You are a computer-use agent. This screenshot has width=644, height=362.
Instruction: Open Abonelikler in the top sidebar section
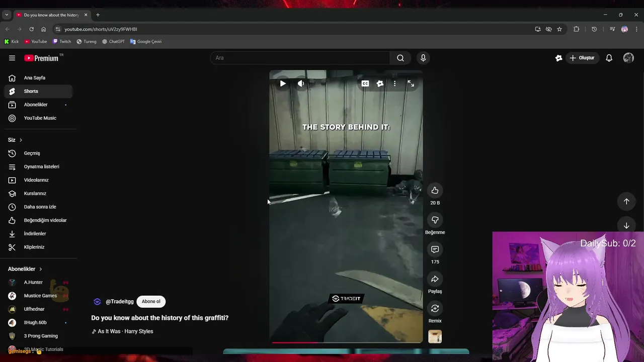click(x=38, y=105)
